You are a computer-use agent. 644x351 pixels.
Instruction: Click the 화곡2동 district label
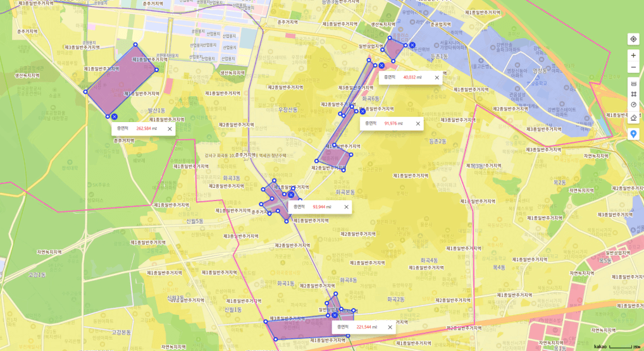(x=395, y=300)
